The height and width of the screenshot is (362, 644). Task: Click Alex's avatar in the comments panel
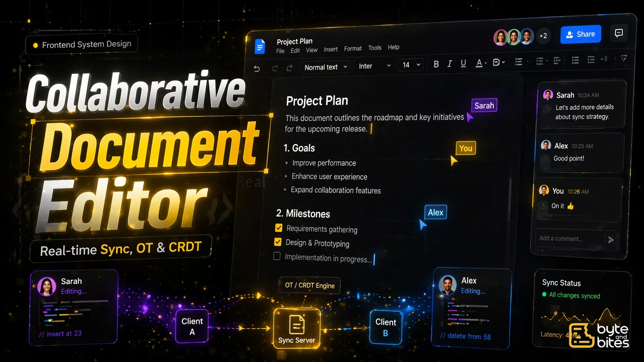[x=546, y=145]
